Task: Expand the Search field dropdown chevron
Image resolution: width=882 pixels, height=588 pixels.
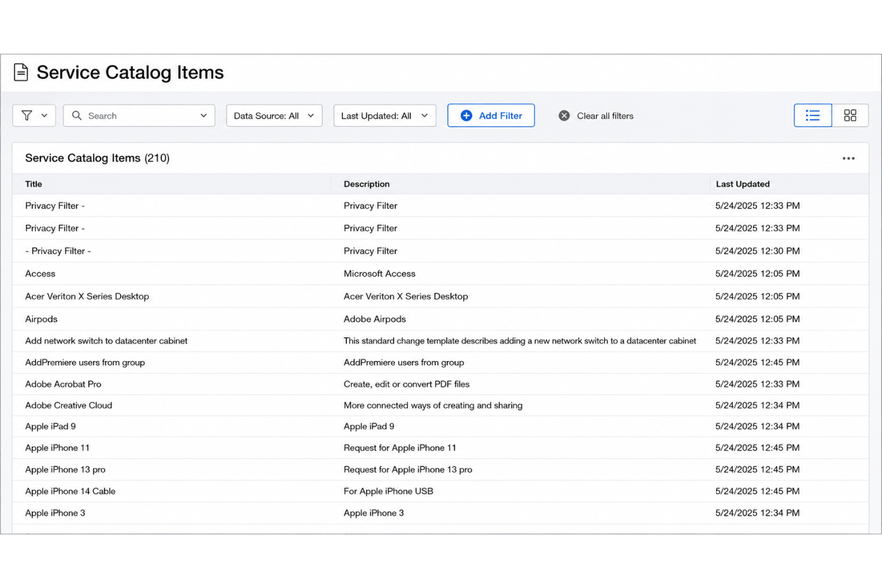Action: coord(203,116)
